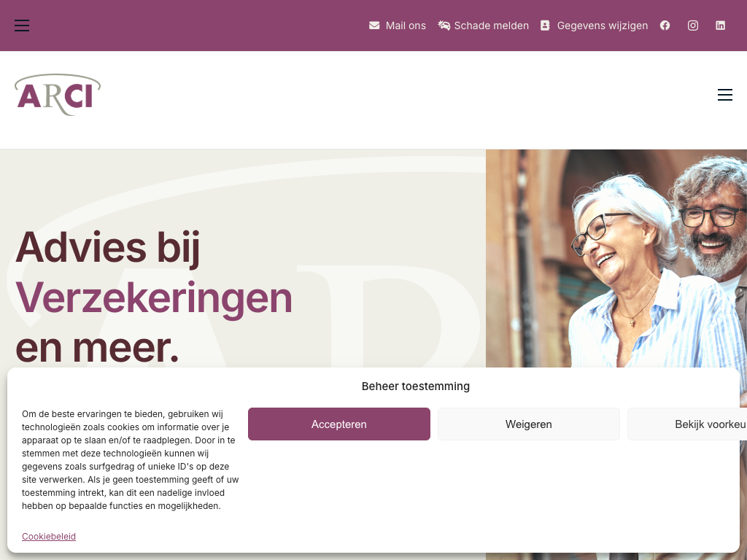The width and height of the screenshot is (747, 560).
Task: Click the ARCI logo
Action: (x=58, y=95)
